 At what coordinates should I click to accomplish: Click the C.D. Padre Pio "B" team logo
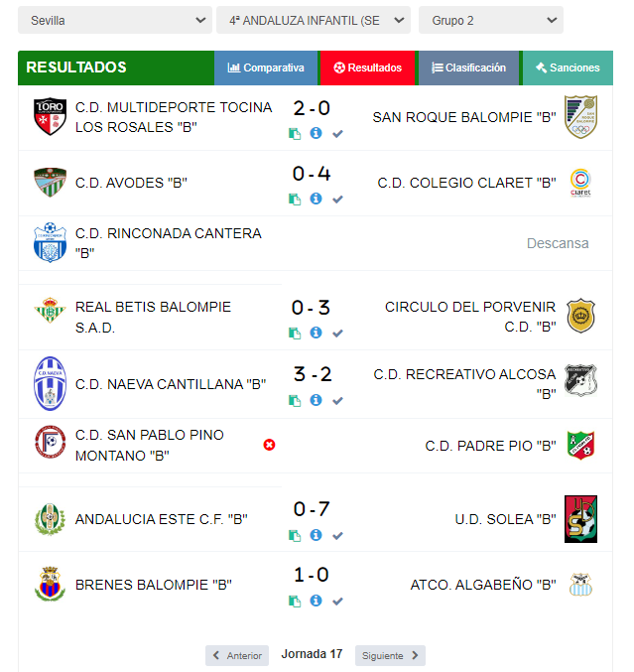coord(580,446)
